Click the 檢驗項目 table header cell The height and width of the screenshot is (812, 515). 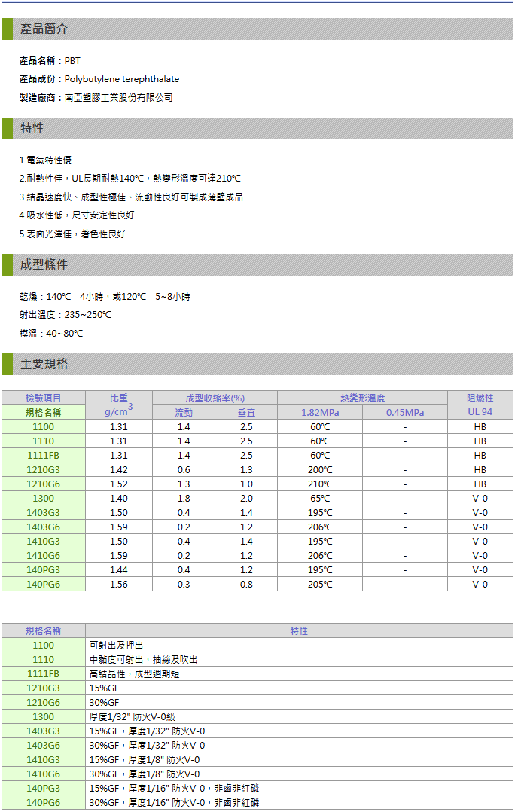click(x=44, y=398)
